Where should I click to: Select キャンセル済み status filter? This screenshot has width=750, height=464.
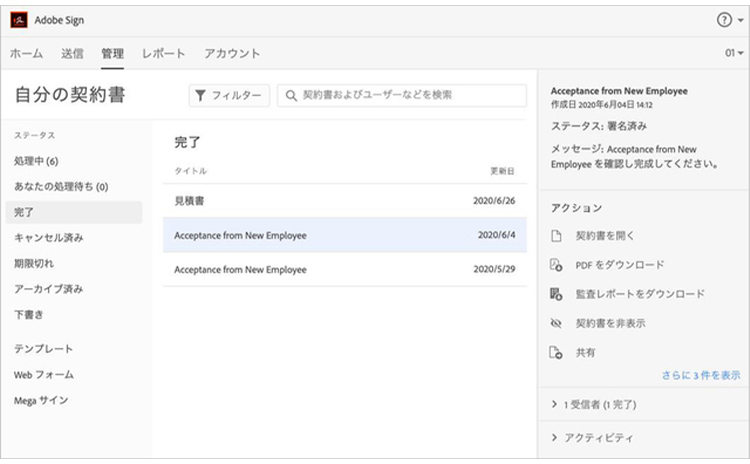coord(49,238)
